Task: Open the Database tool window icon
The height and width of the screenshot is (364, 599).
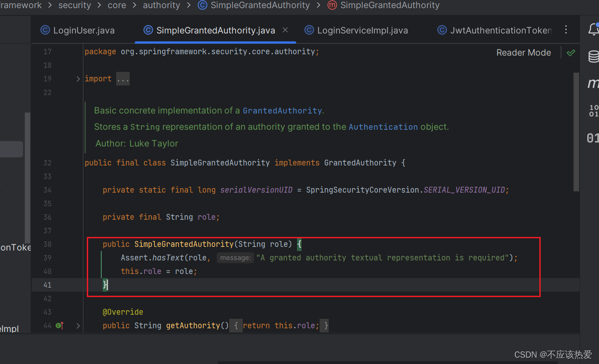Action: [x=594, y=57]
